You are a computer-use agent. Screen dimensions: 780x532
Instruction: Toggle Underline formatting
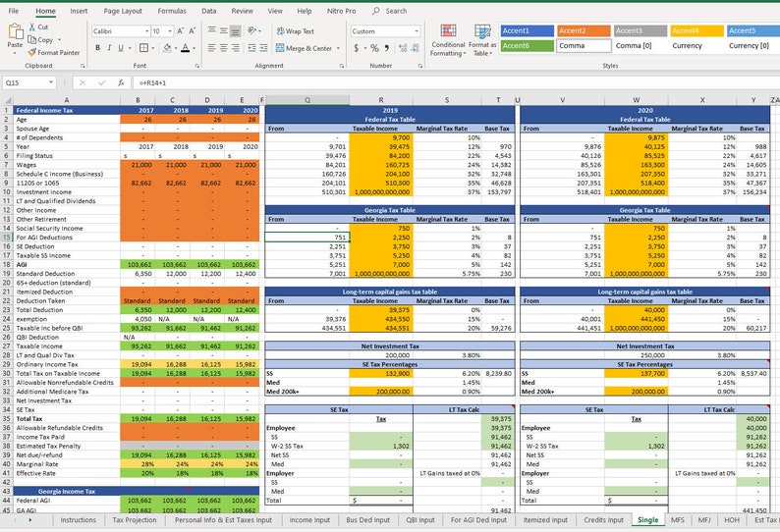tap(121, 48)
